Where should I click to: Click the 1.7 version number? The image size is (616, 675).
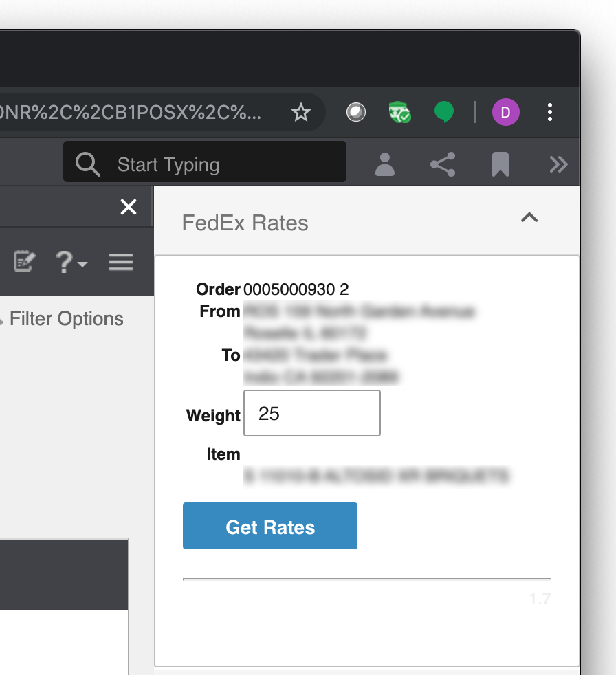pos(540,599)
